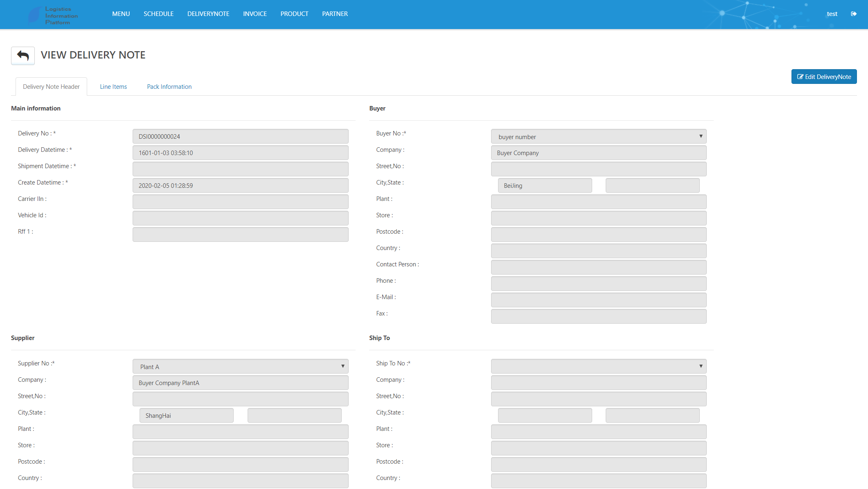Screen dimensions: 868x489
Task: Click the Vehicle Id field
Action: [241, 219]
